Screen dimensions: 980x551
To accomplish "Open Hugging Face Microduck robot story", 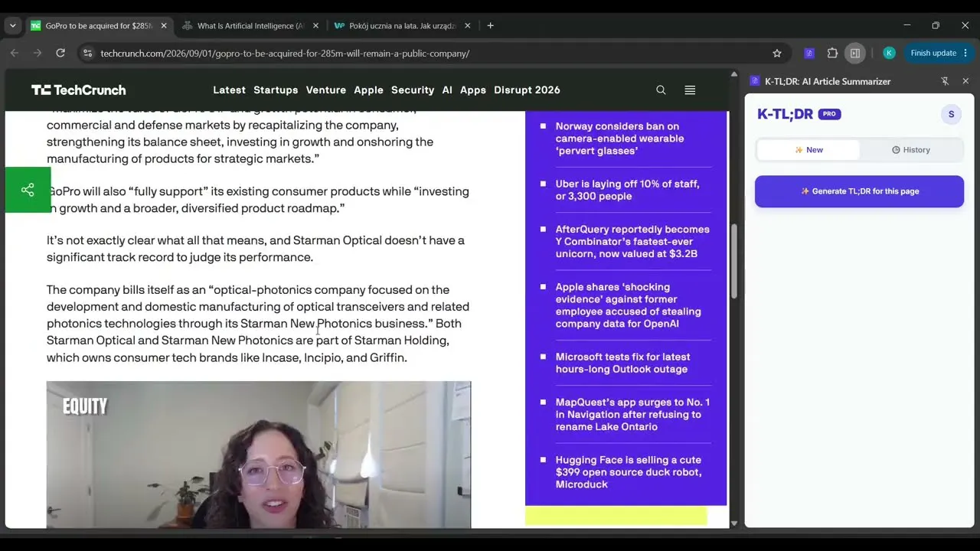I will pyautogui.click(x=628, y=472).
